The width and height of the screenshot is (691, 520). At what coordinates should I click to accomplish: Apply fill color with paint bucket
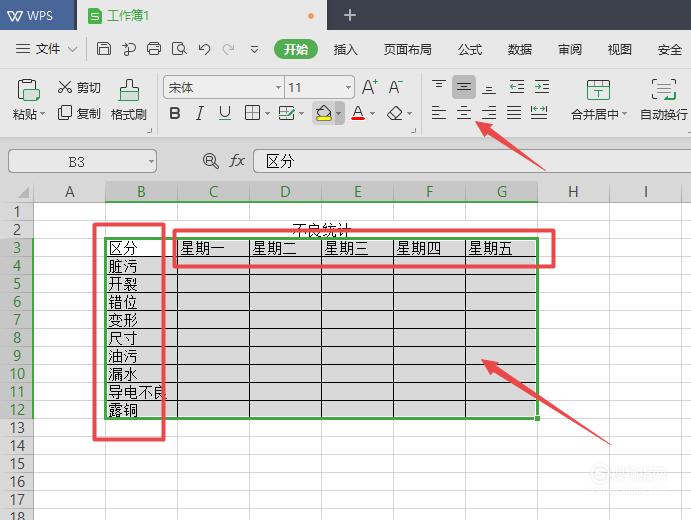tap(323, 113)
